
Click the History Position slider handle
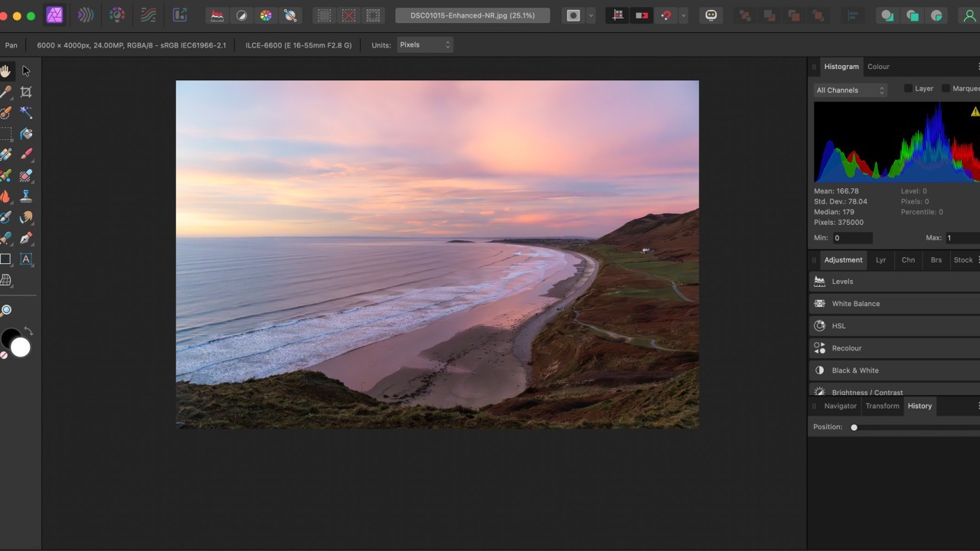[x=854, y=427]
